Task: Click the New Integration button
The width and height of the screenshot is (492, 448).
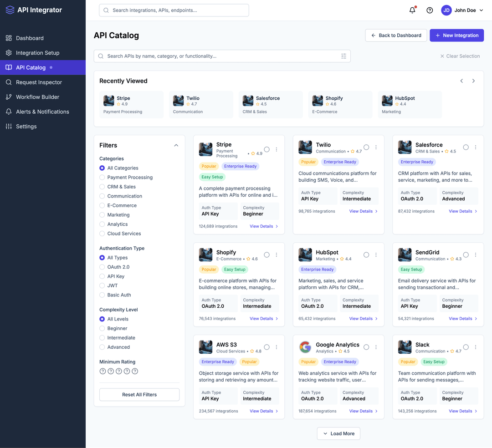Action: [x=456, y=35]
